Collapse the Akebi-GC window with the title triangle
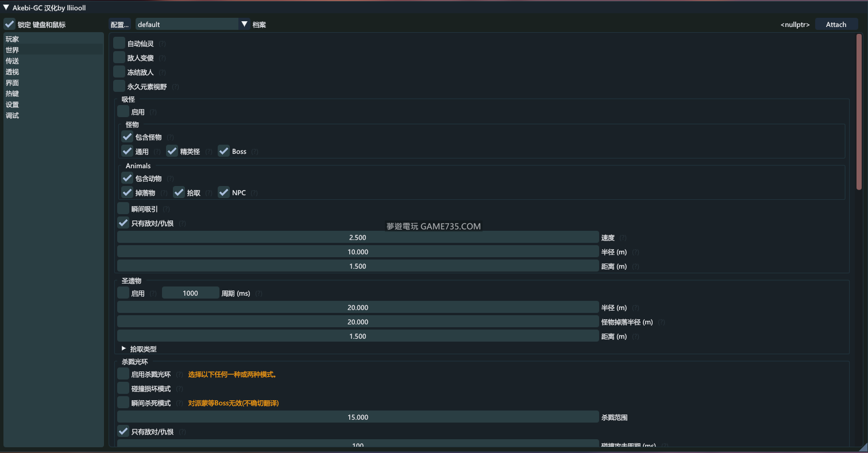This screenshot has height=453, width=868. tap(6, 7)
